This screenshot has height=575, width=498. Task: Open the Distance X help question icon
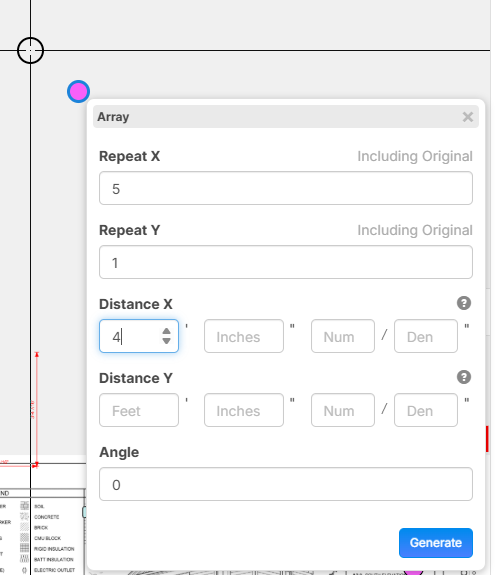coord(464,303)
